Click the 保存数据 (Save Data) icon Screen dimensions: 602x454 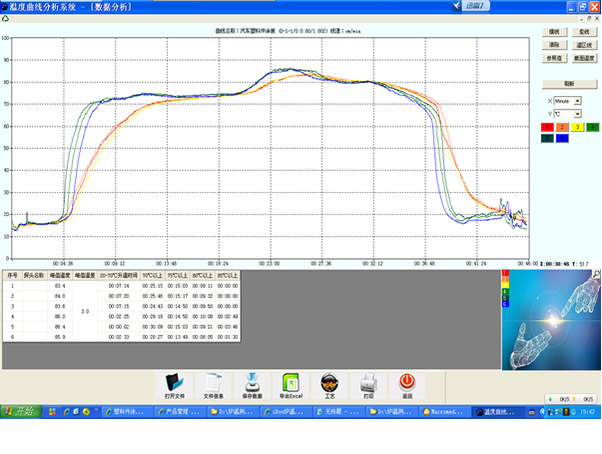pyautogui.click(x=252, y=383)
